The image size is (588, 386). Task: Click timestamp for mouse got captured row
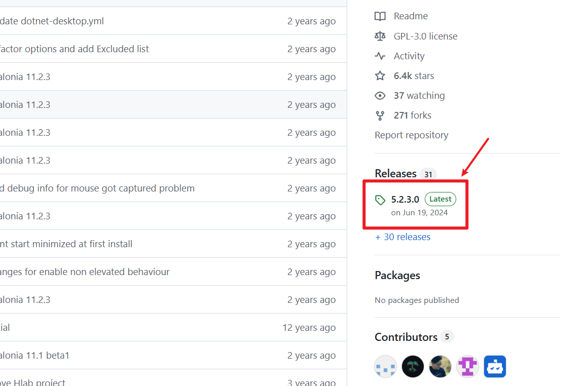tap(311, 188)
